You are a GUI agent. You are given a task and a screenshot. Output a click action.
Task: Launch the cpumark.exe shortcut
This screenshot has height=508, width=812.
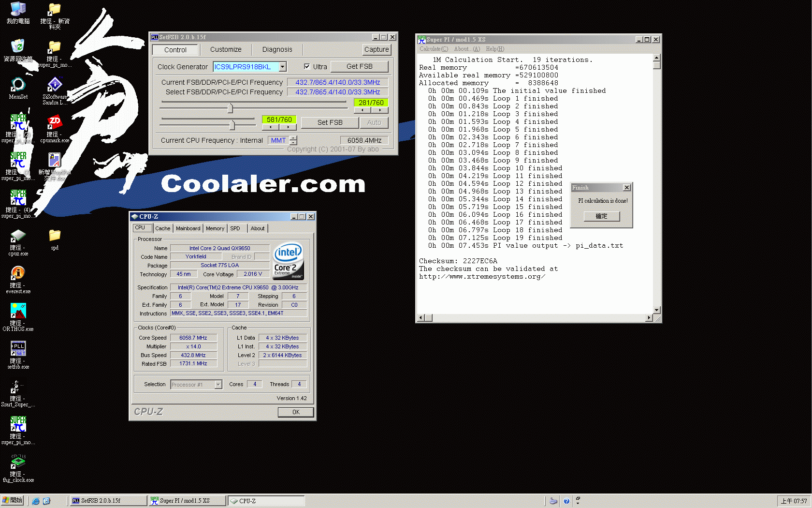tap(55, 129)
